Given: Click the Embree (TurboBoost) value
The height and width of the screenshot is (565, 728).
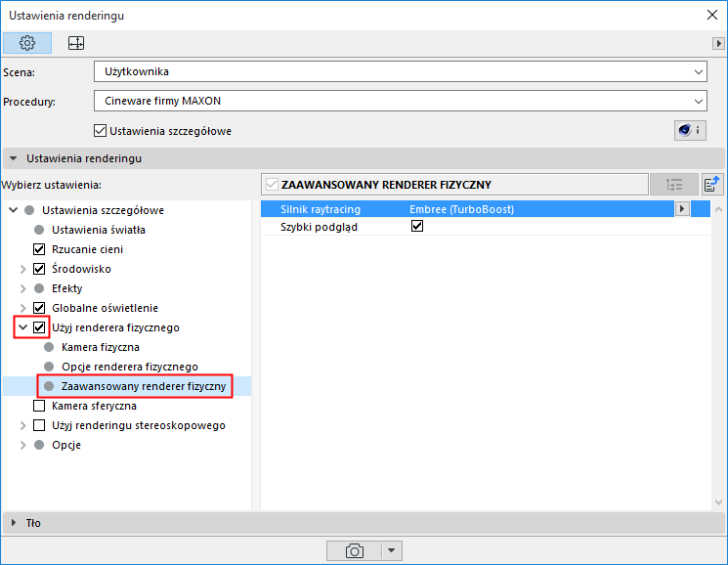Looking at the screenshot, I should point(461,209).
